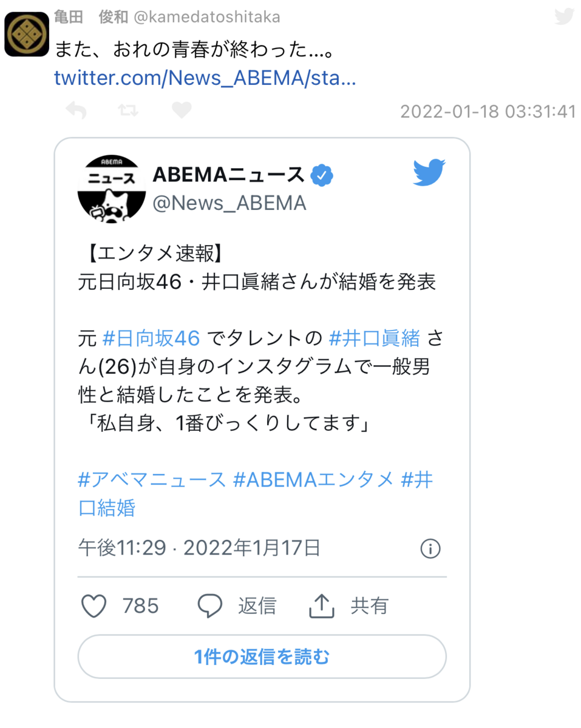The height and width of the screenshot is (728, 581).
Task: Click the #日向坂46 hashtag
Action: [x=152, y=338]
